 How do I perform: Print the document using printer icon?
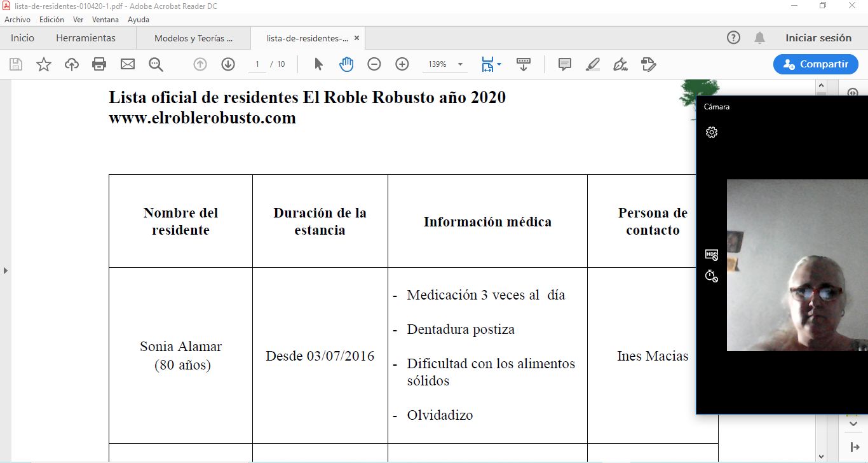tap(99, 64)
